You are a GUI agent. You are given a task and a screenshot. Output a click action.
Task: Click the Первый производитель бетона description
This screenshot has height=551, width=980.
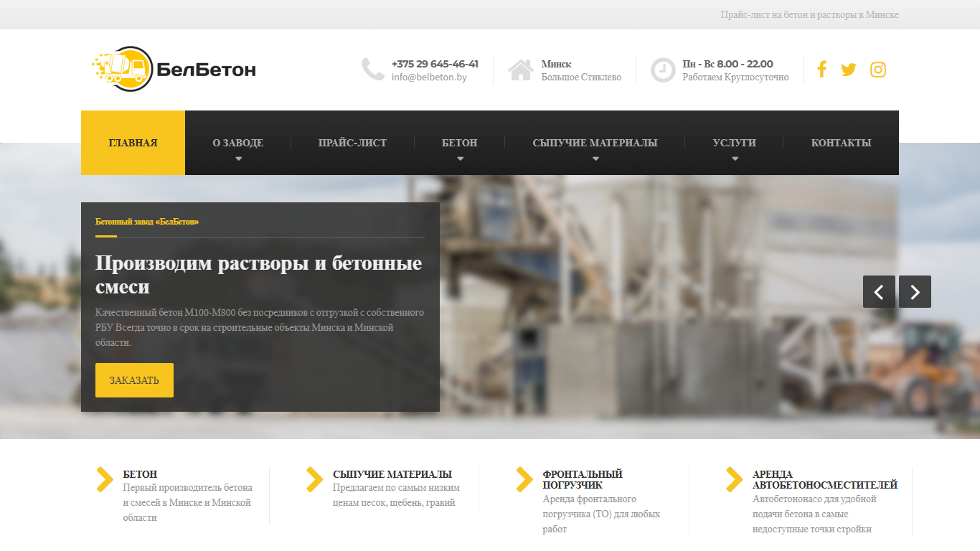click(x=187, y=503)
